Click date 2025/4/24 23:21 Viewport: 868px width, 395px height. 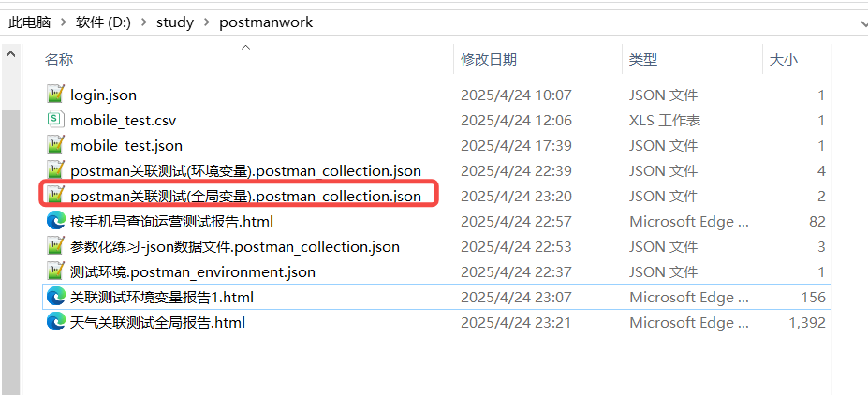(516, 323)
